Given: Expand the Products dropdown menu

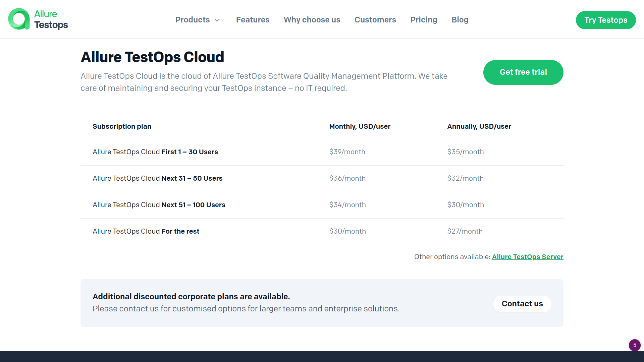Looking at the screenshot, I should click(x=193, y=20).
